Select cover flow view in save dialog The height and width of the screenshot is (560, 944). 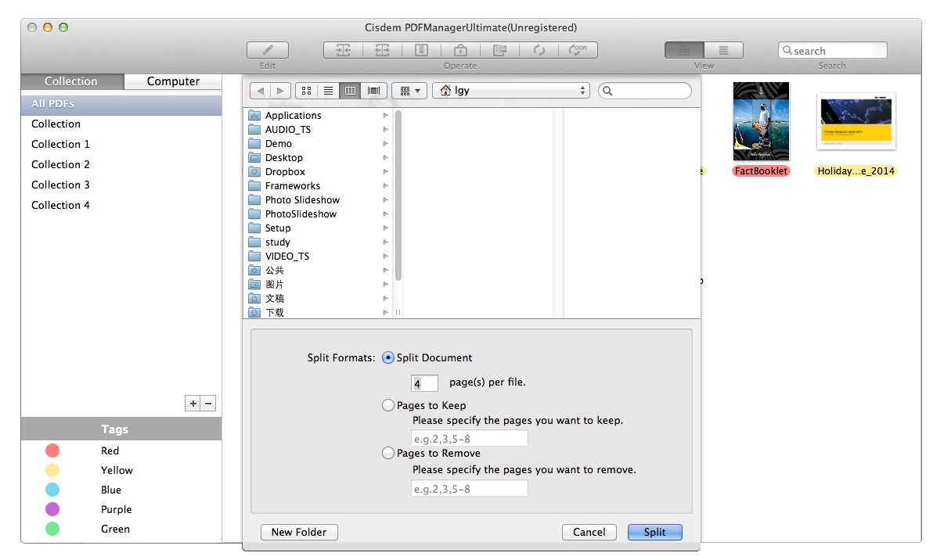click(373, 91)
